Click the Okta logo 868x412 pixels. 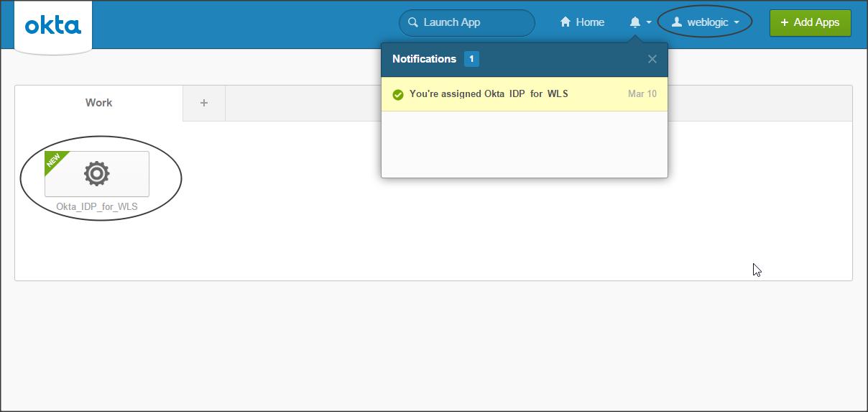[53, 26]
